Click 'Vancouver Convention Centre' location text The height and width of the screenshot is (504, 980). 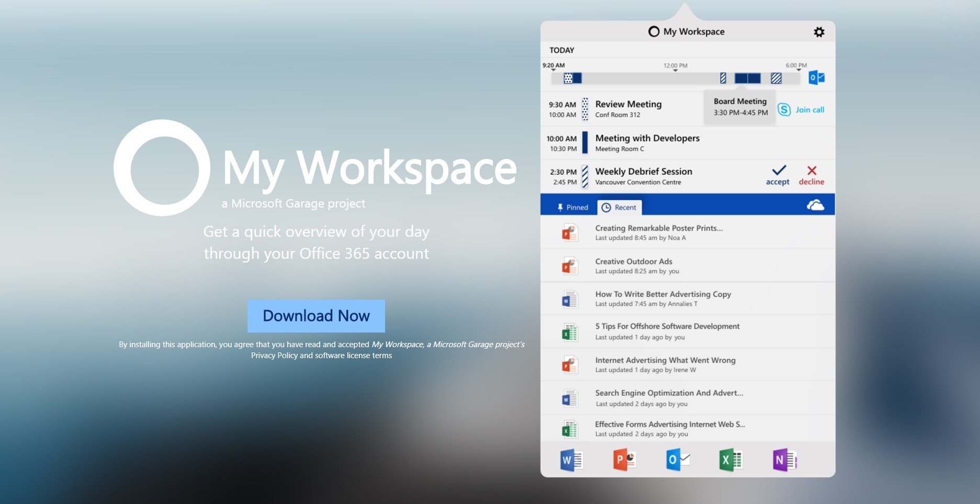coord(638,182)
